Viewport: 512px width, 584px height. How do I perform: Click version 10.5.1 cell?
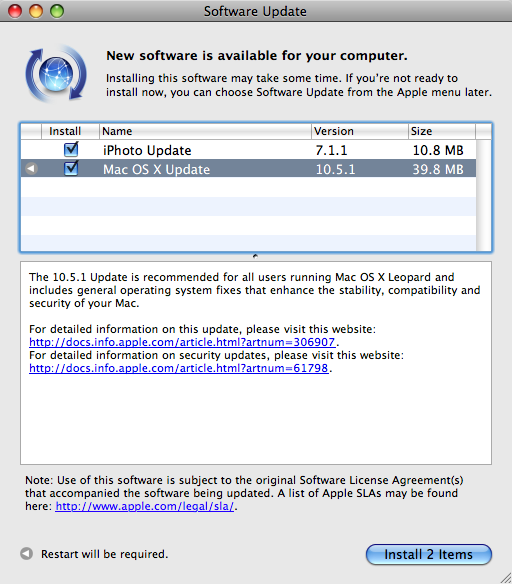335,169
